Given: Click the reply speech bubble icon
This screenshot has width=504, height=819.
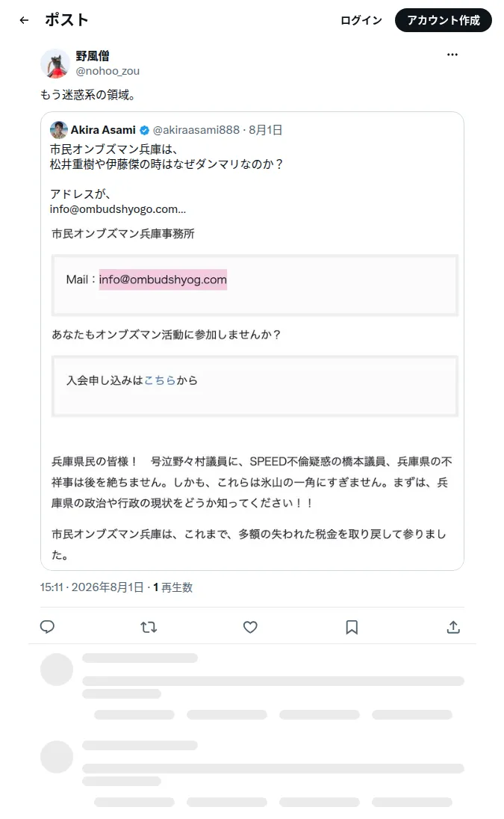Looking at the screenshot, I should click(48, 627).
